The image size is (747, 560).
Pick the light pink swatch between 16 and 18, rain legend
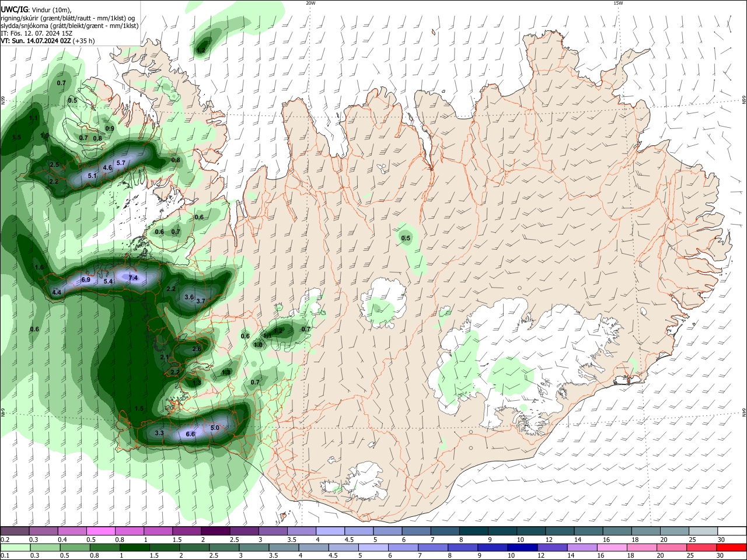click(612, 547)
